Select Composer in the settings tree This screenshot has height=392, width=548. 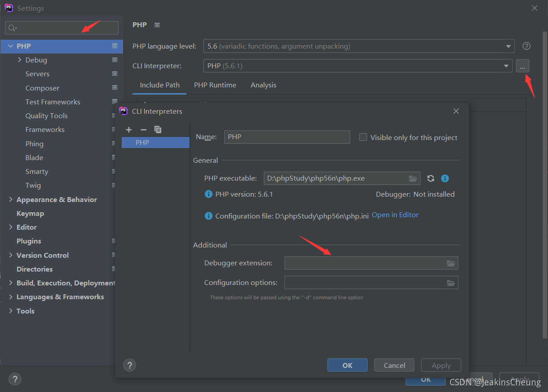pyautogui.click(x=42, y=88)
